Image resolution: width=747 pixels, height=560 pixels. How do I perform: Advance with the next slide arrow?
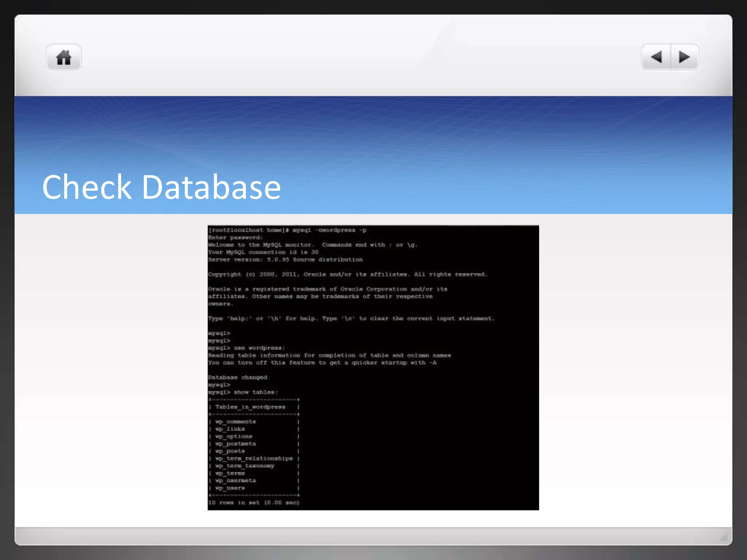click(x=685, y=57)
